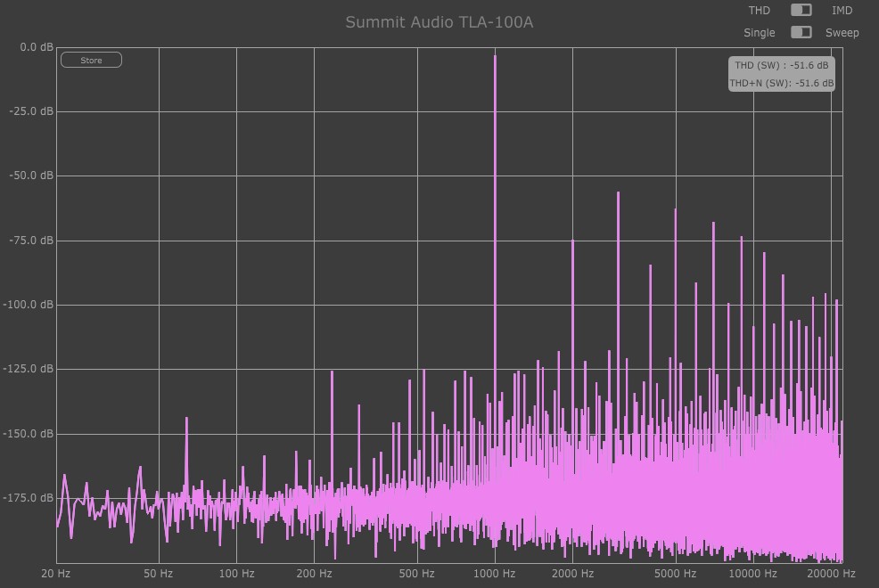Toggle the Single / Sweep switch
Viewport: 879px width, 588px height.
[801, 32]
